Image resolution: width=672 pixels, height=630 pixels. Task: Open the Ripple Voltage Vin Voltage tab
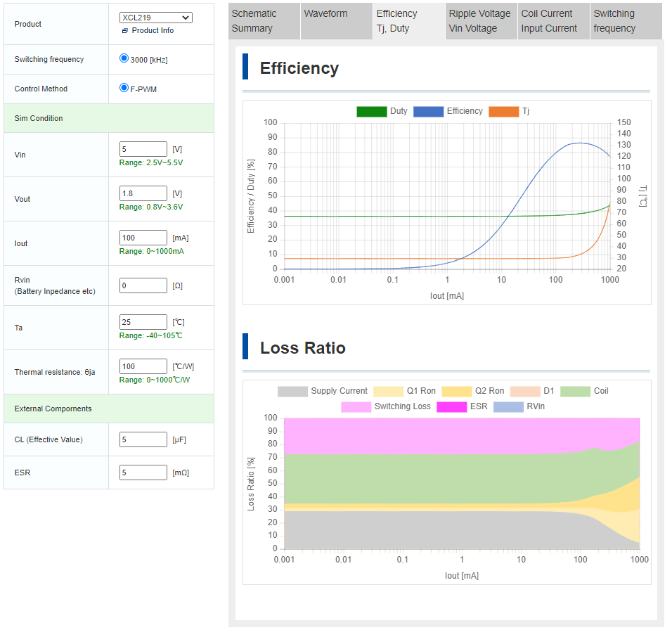coord(481,21)
